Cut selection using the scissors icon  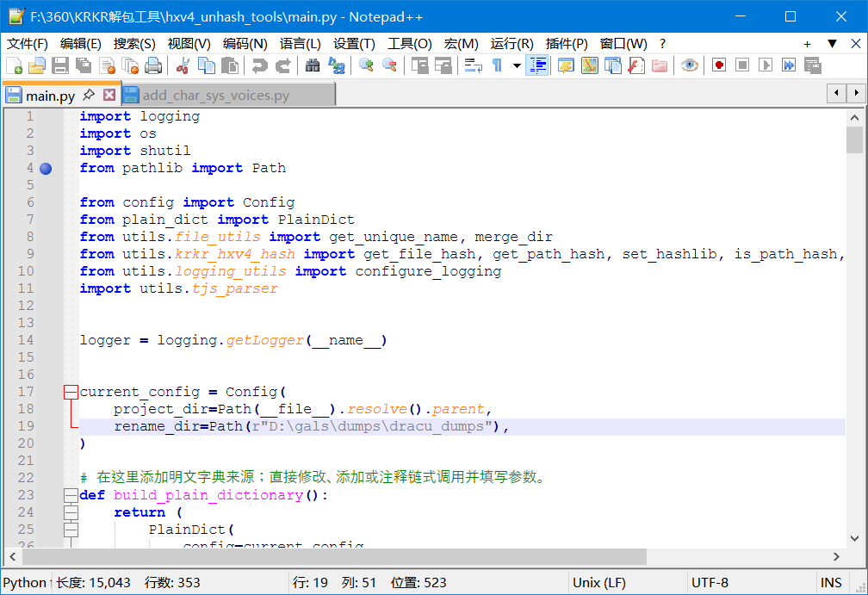(183, 65)
